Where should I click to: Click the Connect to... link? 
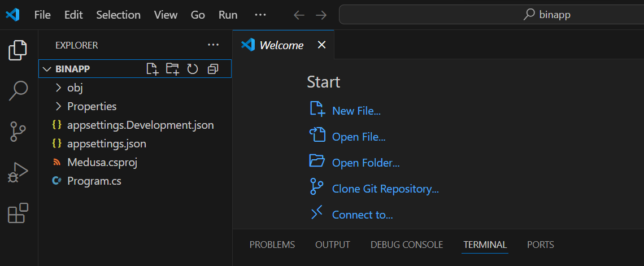coord(363,215)
